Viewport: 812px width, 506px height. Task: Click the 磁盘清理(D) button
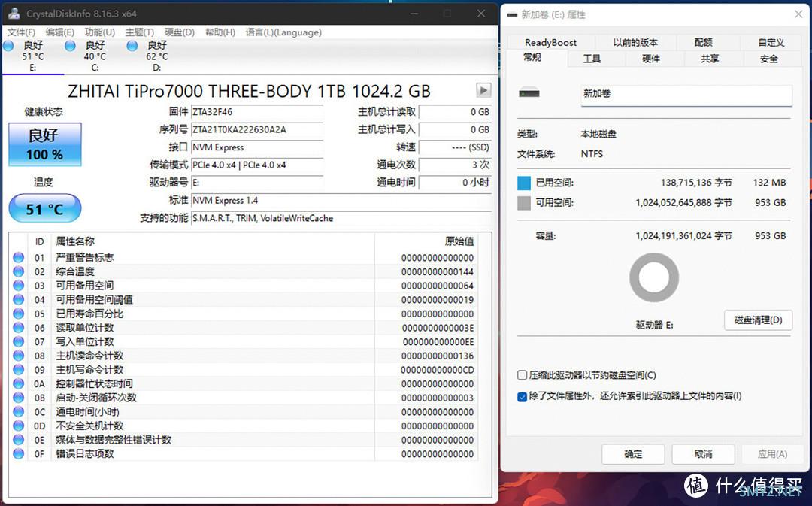click(758, 320)
